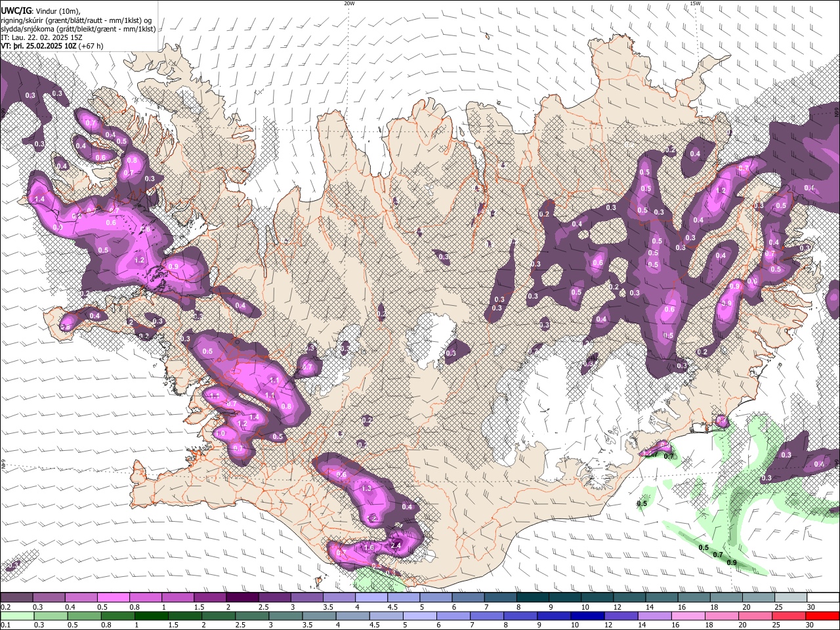Pick the darkest purple swatch at 2 in snow legend
Image resolution: width=840 pixels, height=630 pixels.
[x=242, y=598]
